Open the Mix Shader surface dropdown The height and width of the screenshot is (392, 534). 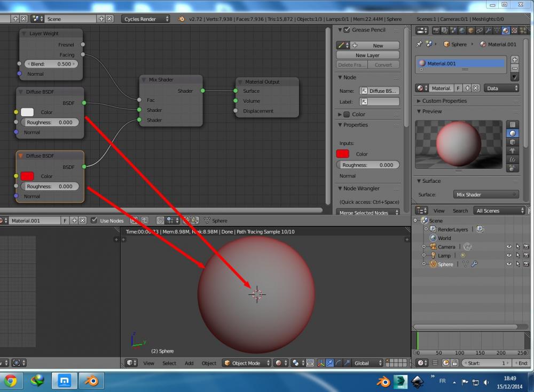coord(486,195)
